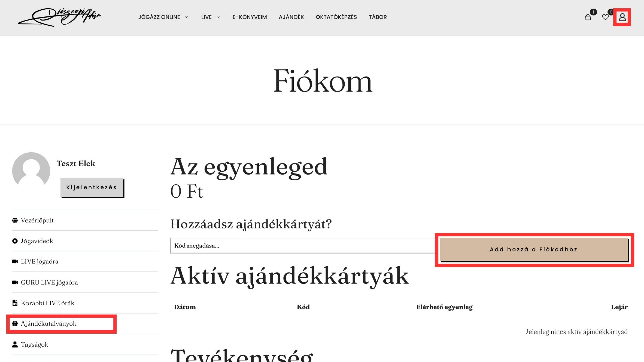Open the user account icon

click(622, 17)
